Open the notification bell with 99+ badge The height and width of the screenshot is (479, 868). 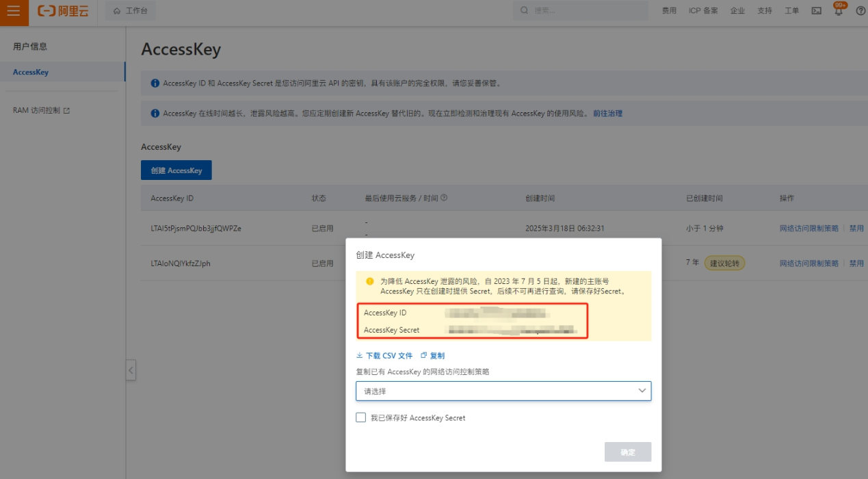(838, 11)
